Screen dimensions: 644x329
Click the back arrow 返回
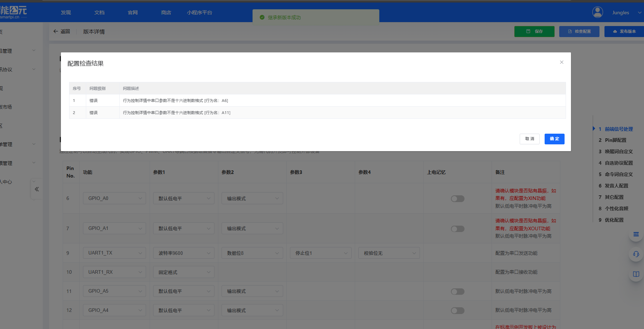click(62, 32)
